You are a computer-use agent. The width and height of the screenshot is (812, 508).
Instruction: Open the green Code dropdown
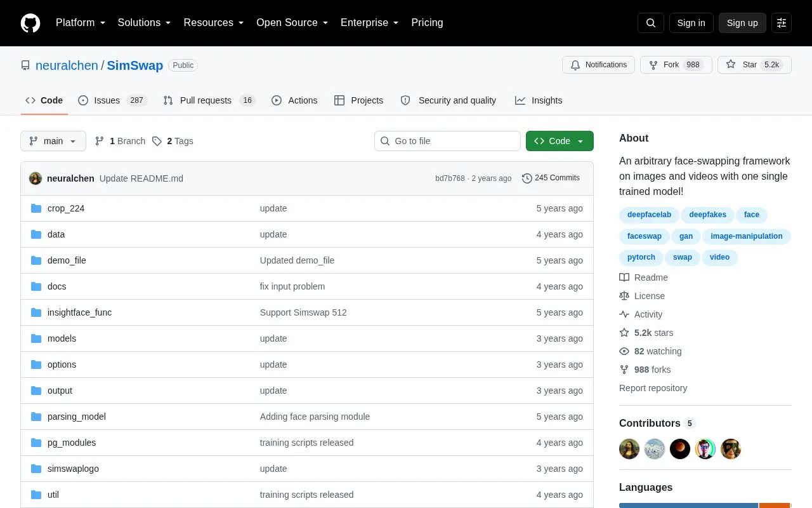click(560, 141)
